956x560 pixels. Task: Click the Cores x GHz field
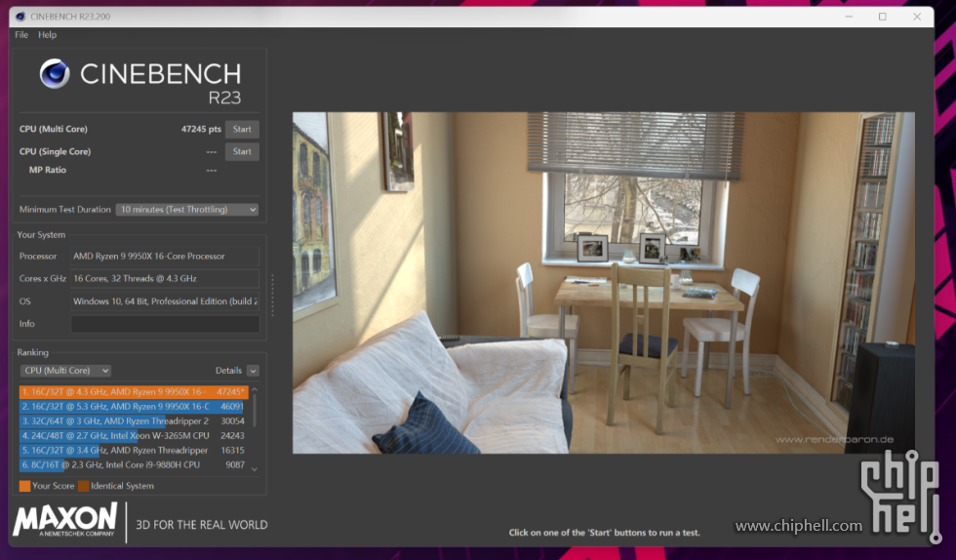pyautogui.click(x=165, y=278)
